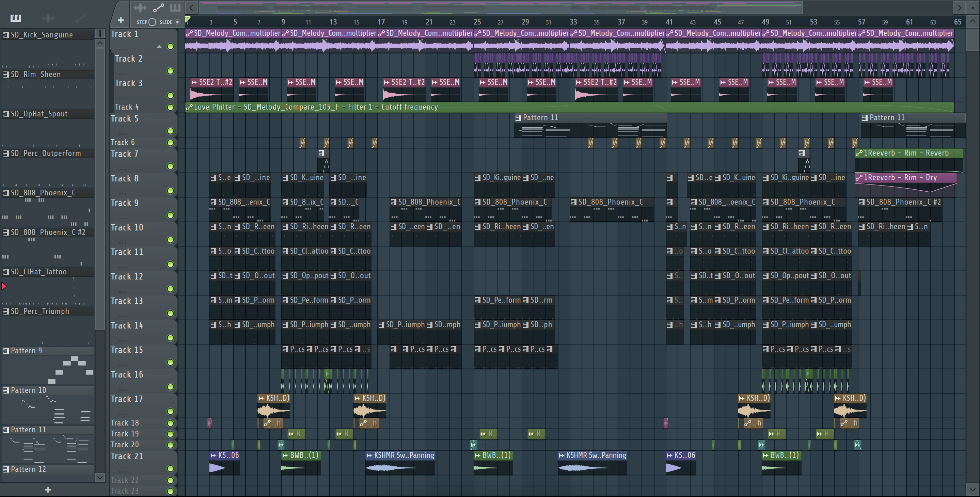Viewport: 980px width, 497px height.
Task: Open menu of first SD_Melody_Com..multiplier clip
Action: [189, 33]
